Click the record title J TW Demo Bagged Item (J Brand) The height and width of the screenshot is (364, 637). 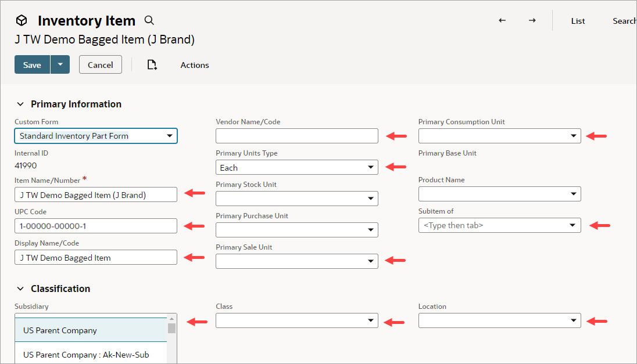105,39
